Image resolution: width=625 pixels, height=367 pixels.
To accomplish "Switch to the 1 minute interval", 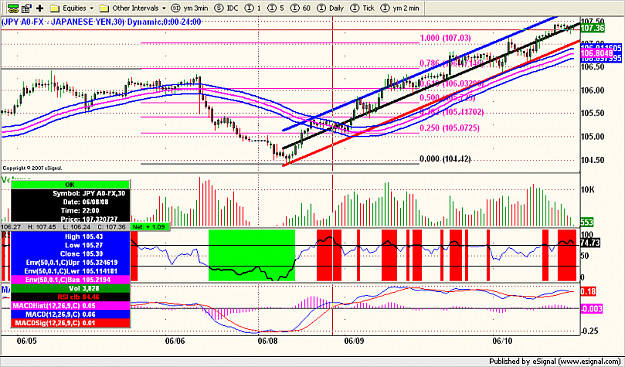I will (x=253, y=8).
